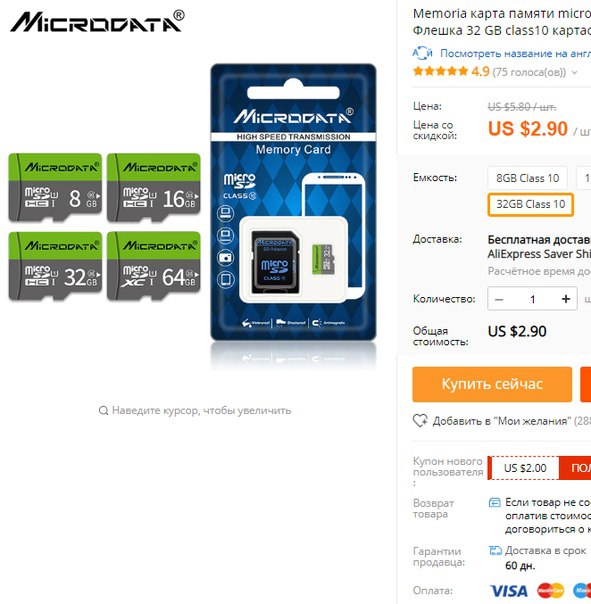Image resolution: width=591 pixels, height=604 pixels.
Task: Select the 32GB Class 10 capacity option
Action: pos(531,204)
